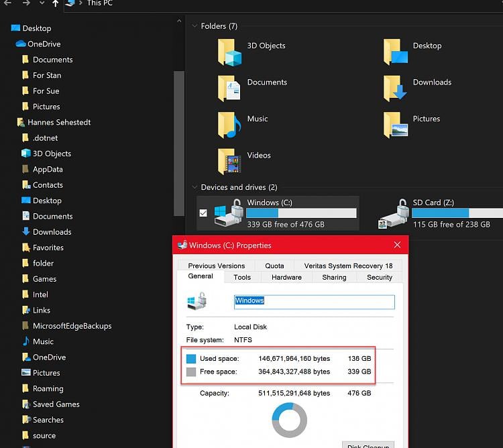The width and height of the screenshot is (503, 448).
Task: Click This PC in the address bar
Action: (x=100, y=3)
